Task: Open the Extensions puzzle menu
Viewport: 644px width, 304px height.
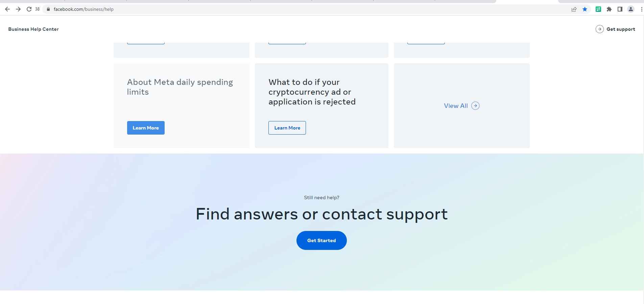Action: (609, 9)
